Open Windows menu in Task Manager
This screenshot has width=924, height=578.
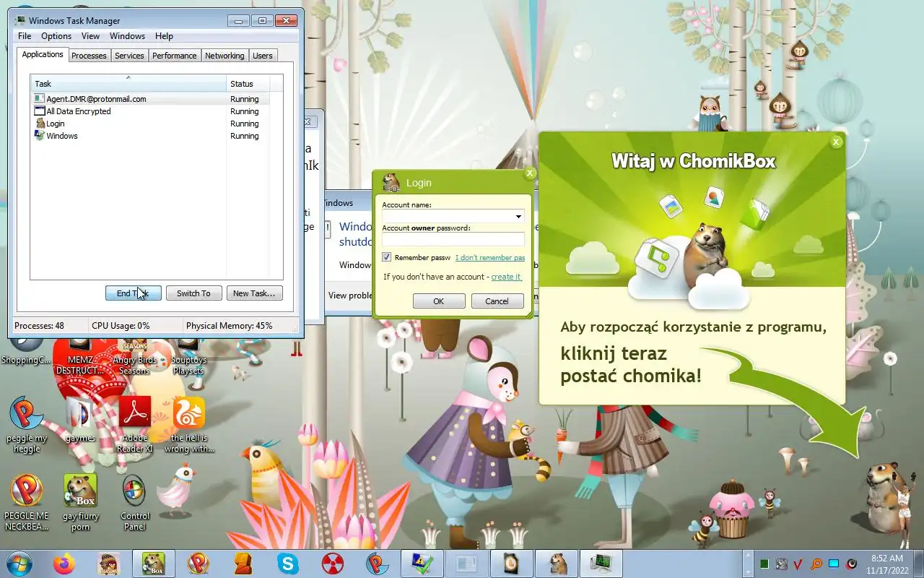pos(127,36)
